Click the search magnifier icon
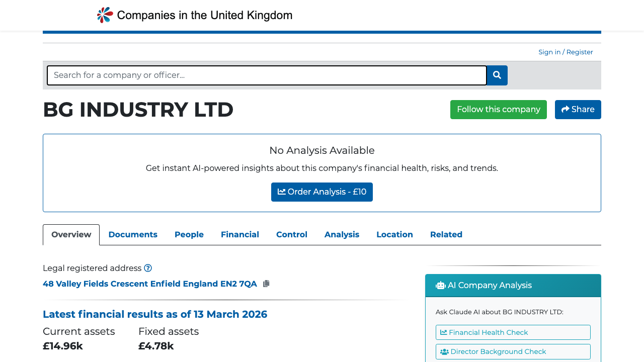 coord(497,75)
